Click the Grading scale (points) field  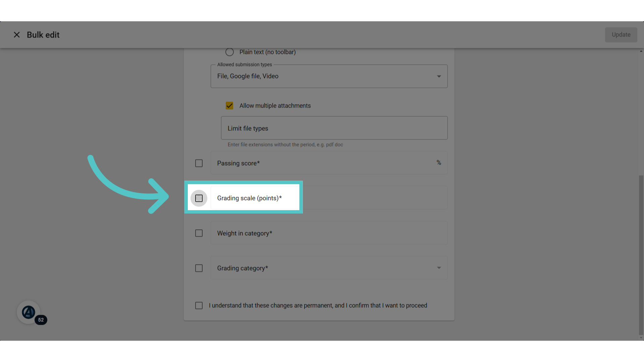click(x=329, y=198)
